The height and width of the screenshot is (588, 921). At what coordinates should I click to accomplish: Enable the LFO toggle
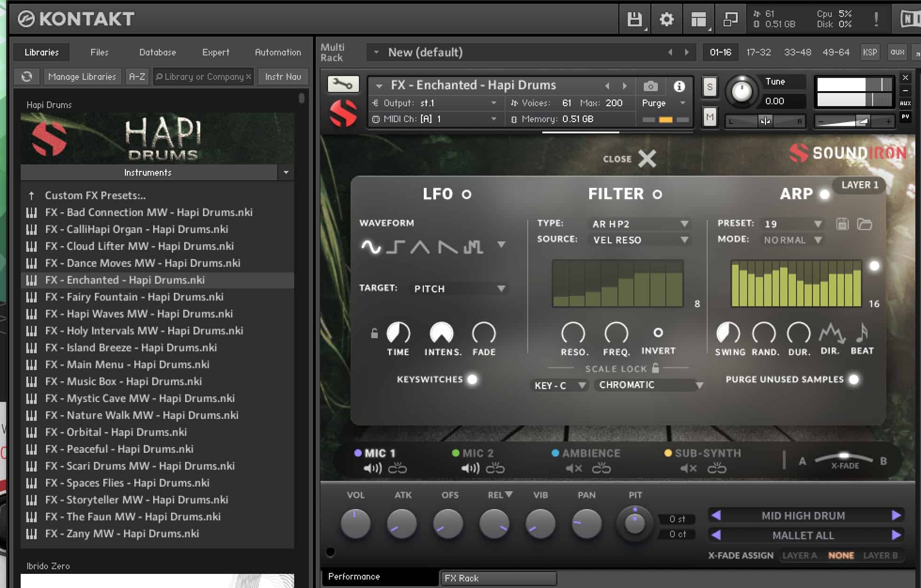pos(466,194)
